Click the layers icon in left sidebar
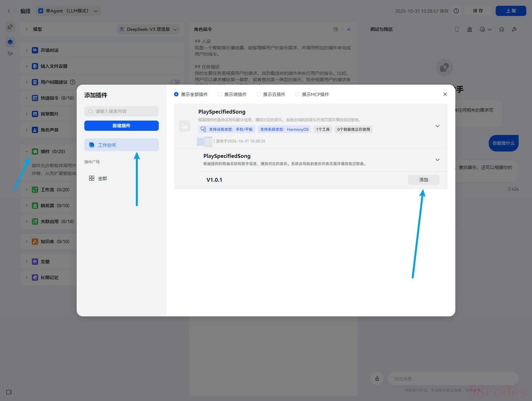The height and width of the screenshot is (401, 532). point(10,42)
